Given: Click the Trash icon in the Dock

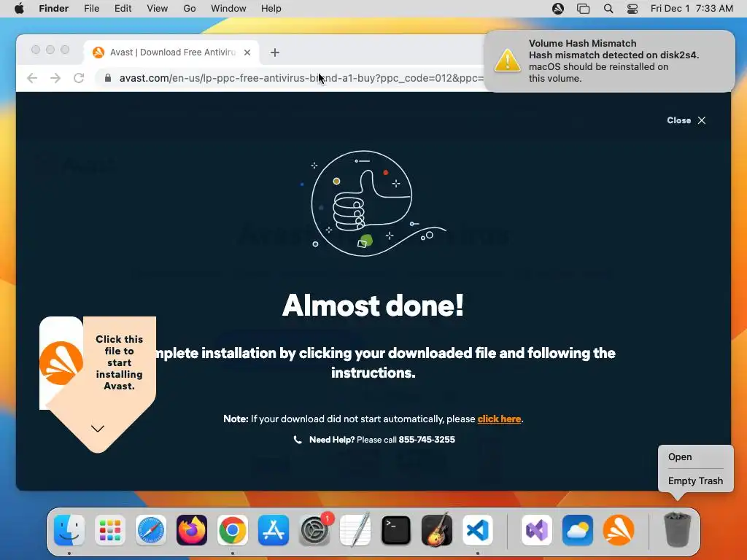Looking at the screenshot, I should coord(677,530).
